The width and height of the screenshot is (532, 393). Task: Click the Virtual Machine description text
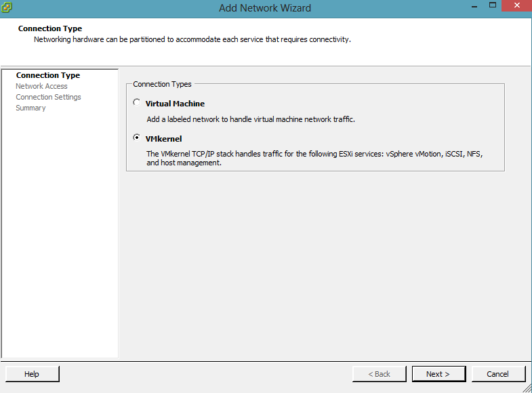coord(251,119)
